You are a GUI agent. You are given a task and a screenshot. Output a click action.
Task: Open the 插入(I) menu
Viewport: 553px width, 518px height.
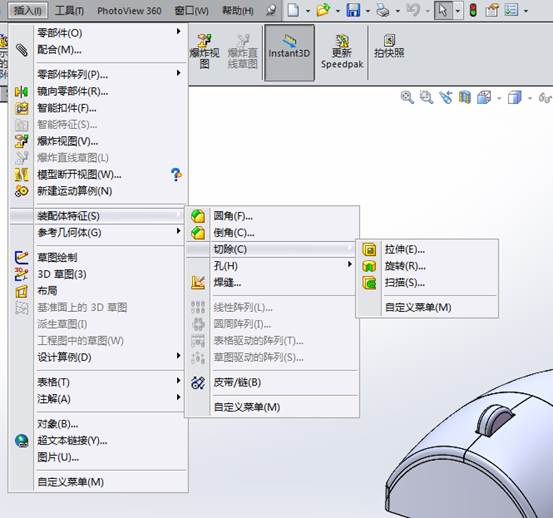(x=27, y=11)
